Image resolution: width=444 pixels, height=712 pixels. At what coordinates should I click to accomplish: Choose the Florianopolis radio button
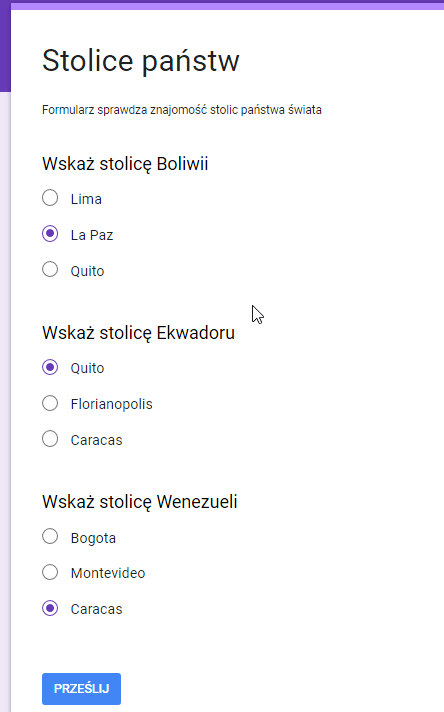50,403
